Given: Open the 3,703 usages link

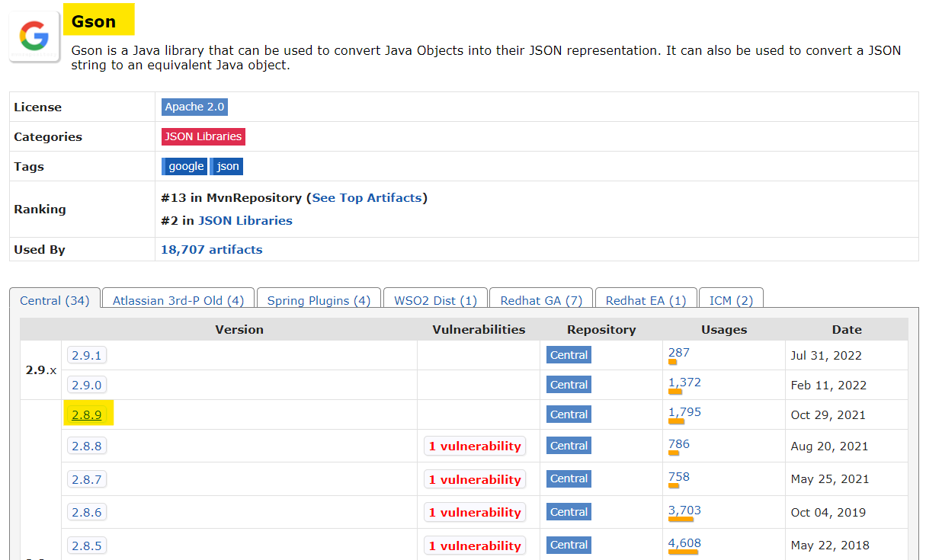Looking at the screenshot, I should pyautogui.click(x=684, y=510).
